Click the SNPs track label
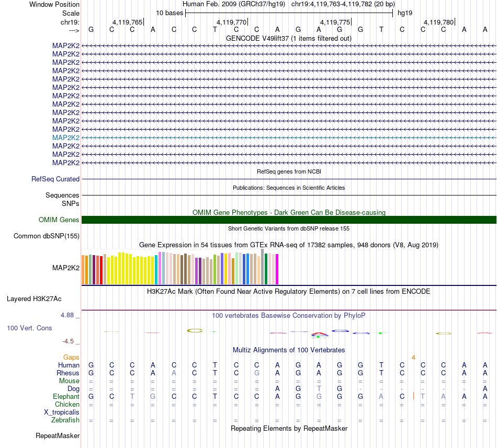The width and height of the screenshot is (497, 448). pyautogui.click(x=71, y=203)
